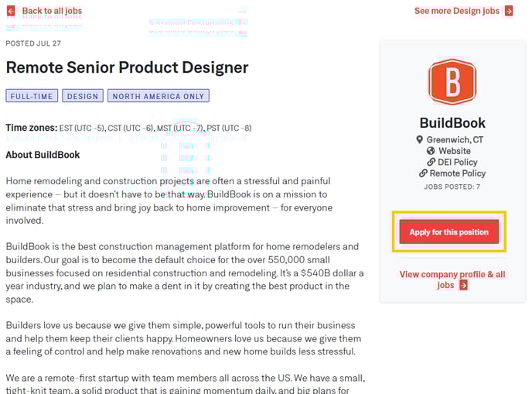Click the Remote Senior Product Designer title

tap(128, 67)
